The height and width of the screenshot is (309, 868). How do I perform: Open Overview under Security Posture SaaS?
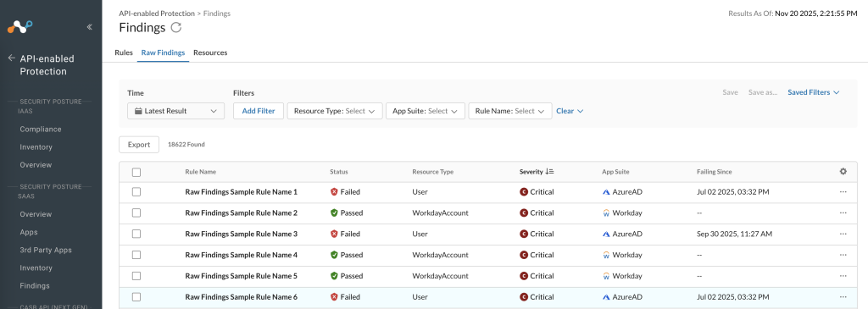click(36, 214)
